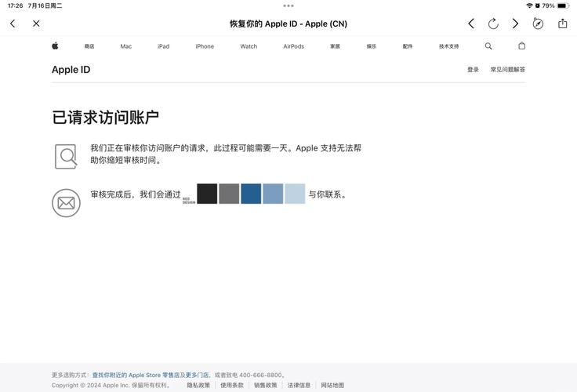
Task: Open 隐私政策 footer link
Action: pos(198,385)
